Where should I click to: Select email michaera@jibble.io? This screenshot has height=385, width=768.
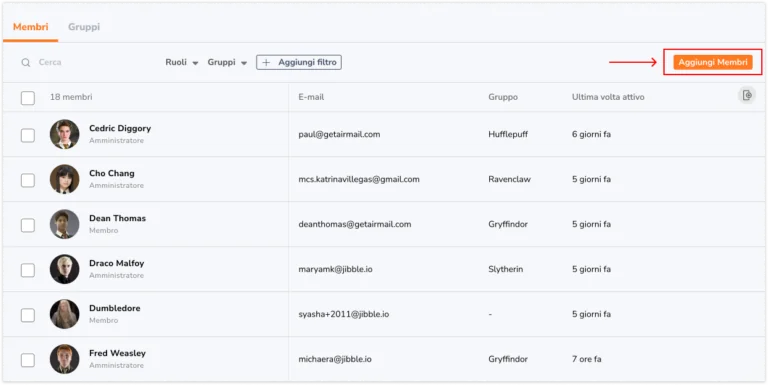(335, 360)
